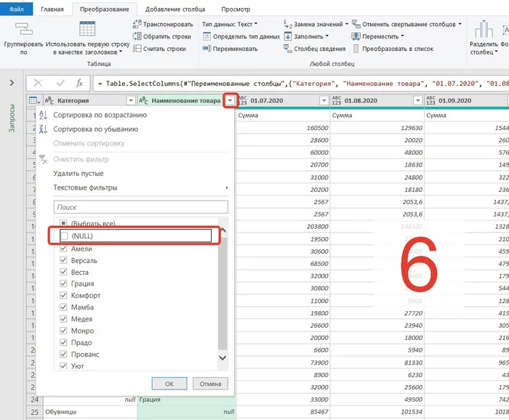Uncheck the Медея checkbox
The width and height of the screenshot is (509, 420).
[x=64, y=319]
